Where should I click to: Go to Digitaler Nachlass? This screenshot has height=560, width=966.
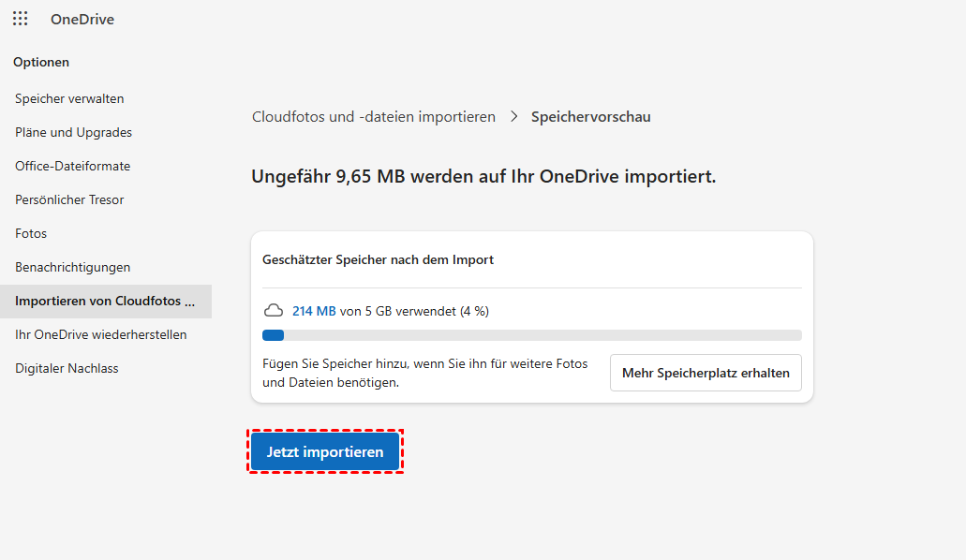67,368
